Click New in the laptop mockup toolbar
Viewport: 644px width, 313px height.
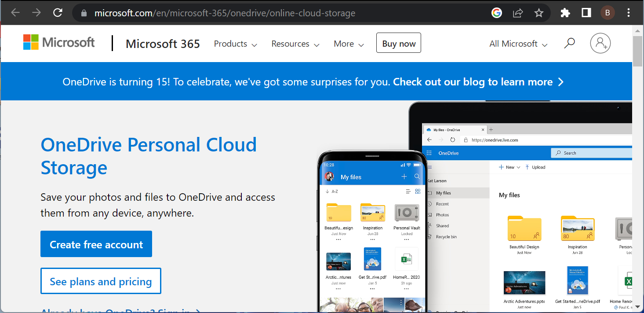coord(509,167)
